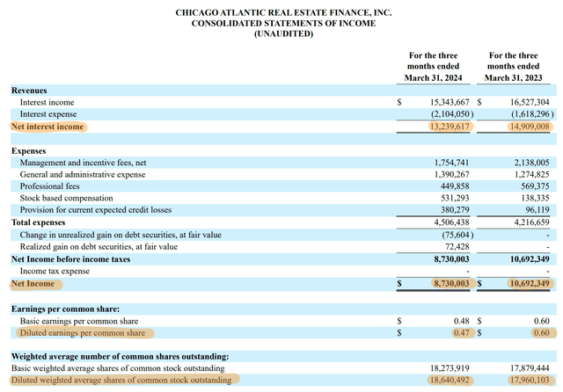Screen dimensions: 563x392
Task: Select basic weighted shares 17,879,444
Action: click(x=530, y=368)
